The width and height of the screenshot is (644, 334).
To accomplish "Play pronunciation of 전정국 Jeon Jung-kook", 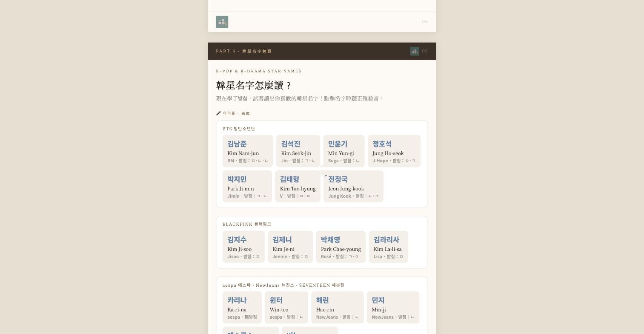I will (353, 186).
